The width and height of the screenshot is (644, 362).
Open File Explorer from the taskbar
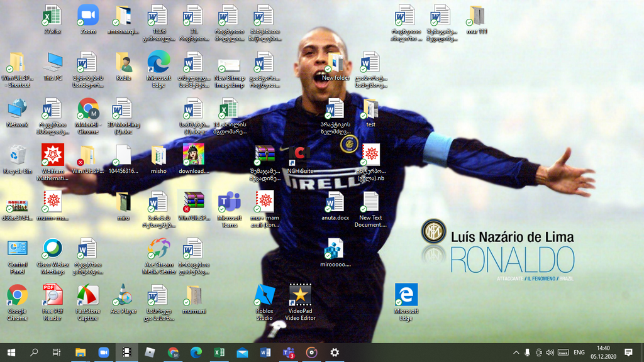[80, 353]
